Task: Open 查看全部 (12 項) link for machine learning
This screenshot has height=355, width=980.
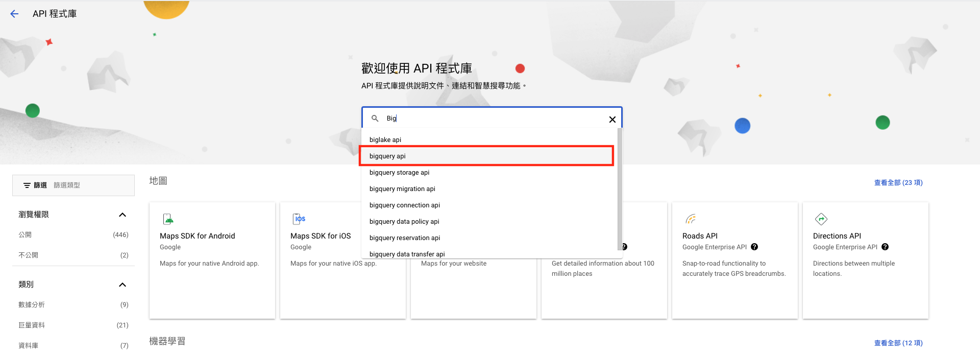Action: pyautogui.click(x=898, y=343)
